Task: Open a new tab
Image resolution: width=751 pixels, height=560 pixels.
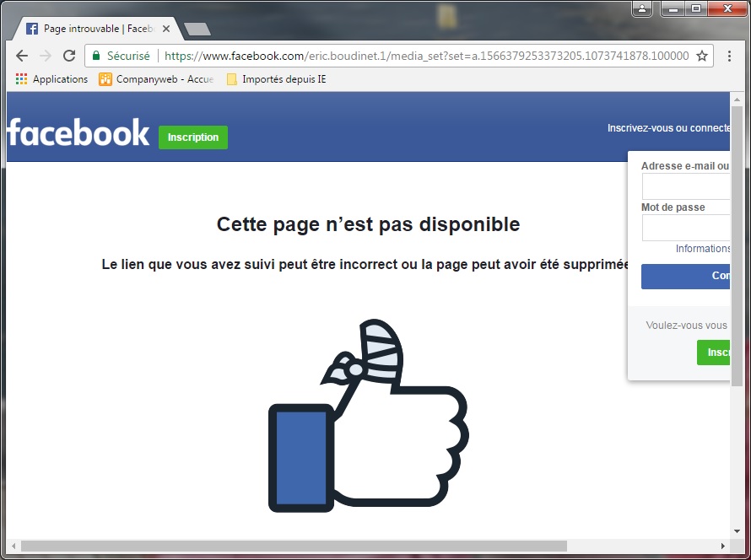Action: (197, 30)
